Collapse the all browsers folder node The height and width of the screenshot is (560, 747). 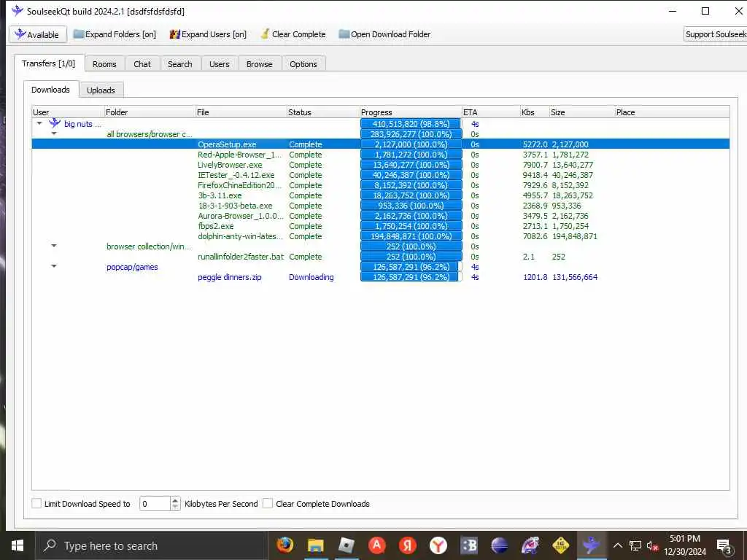[x=54, y=134]
